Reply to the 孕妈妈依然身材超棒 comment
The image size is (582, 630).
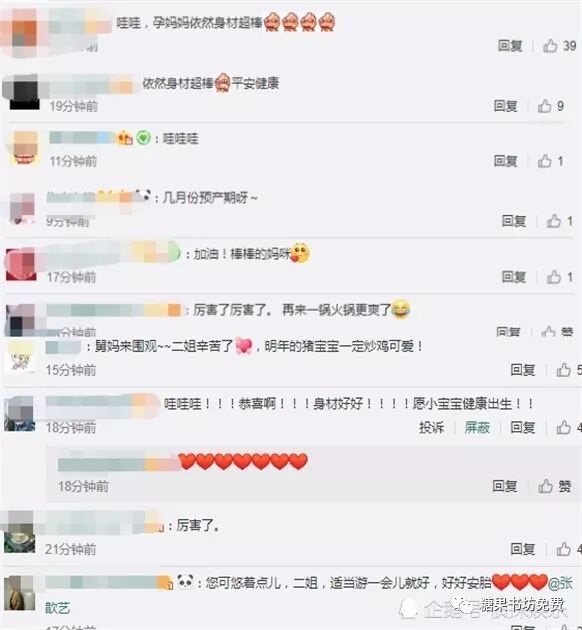(510, 46)
